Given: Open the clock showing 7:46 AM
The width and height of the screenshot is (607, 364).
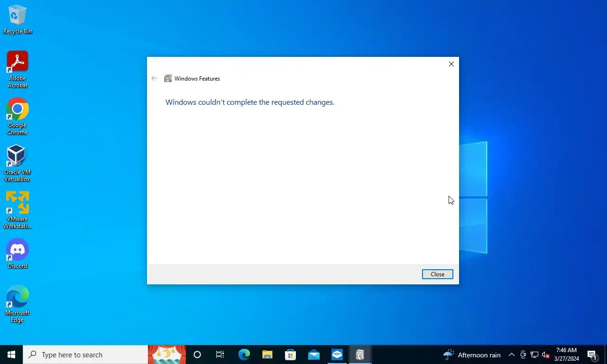Looking at the screenshot, I should pyautogui.click(x=567, y=355).
